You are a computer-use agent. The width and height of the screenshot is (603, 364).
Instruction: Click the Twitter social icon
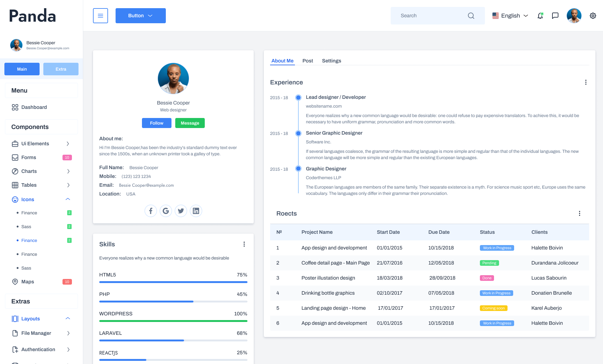click(181, 211)
